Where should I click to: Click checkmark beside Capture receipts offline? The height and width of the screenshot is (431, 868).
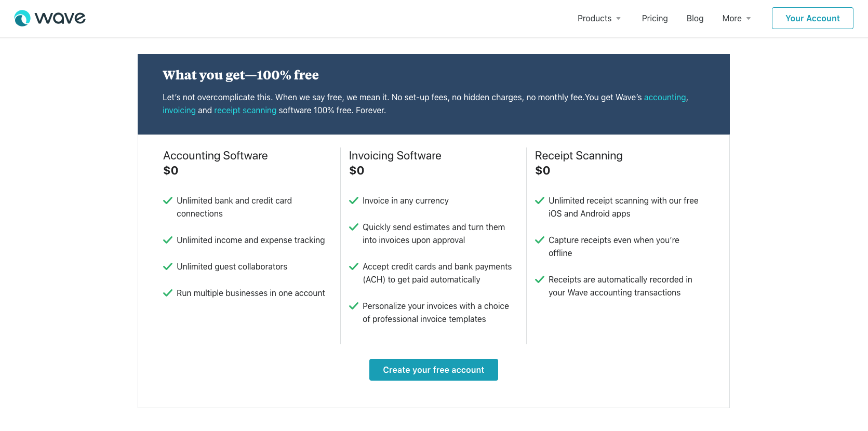click(540, 240)
